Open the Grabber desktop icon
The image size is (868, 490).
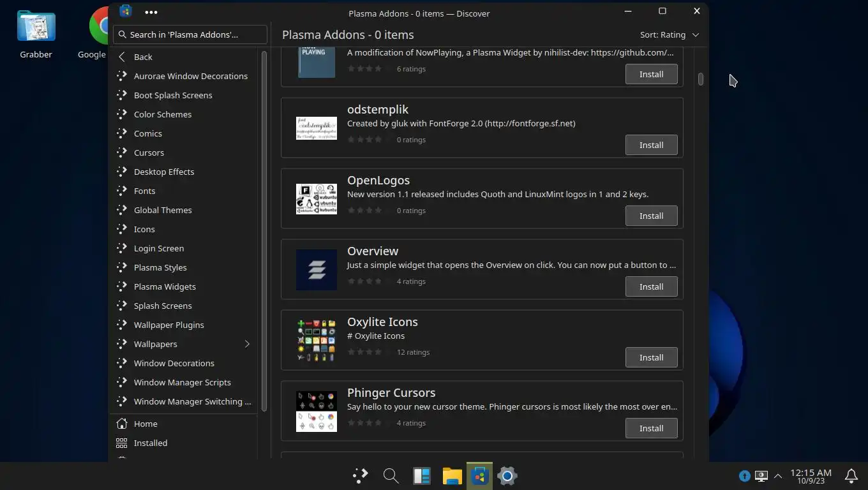coord(36,34)
